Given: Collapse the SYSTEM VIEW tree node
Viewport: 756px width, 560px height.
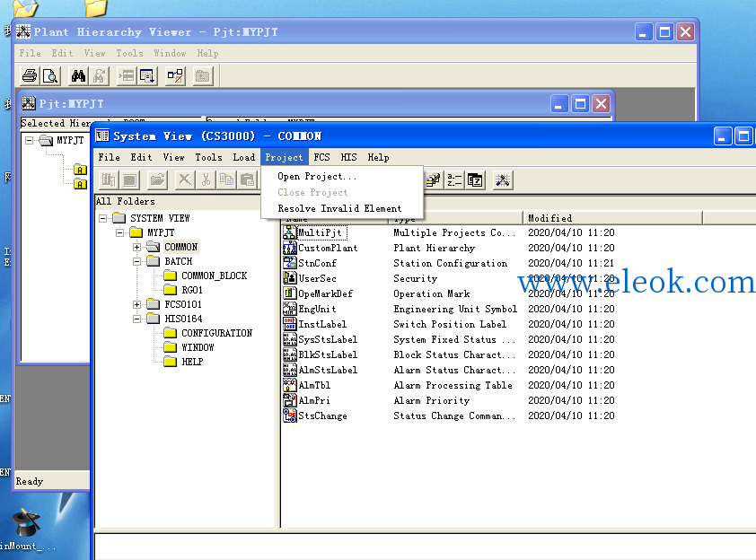Looking at the screenshot, I should click(102, 218).
